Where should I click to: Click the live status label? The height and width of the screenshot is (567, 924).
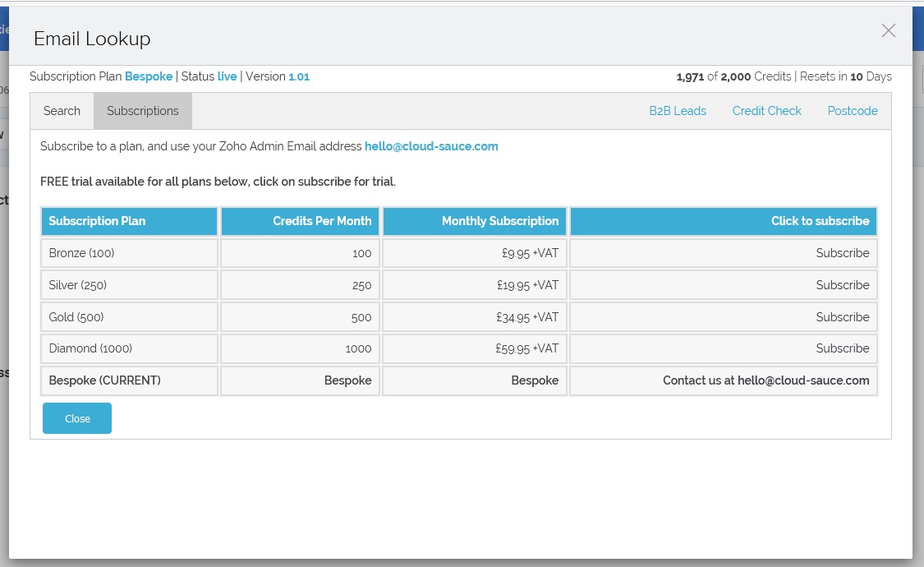click(x=227, y=76)
